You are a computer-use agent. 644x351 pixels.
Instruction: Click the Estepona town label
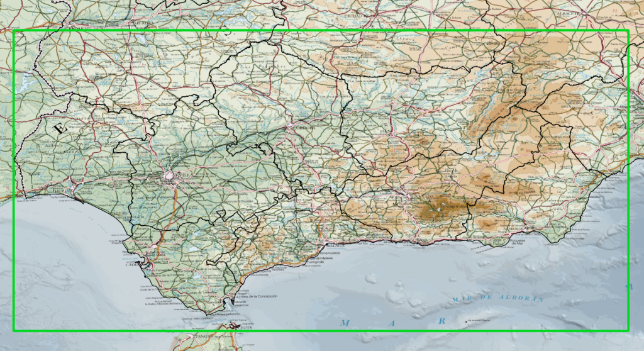[263, 271]
